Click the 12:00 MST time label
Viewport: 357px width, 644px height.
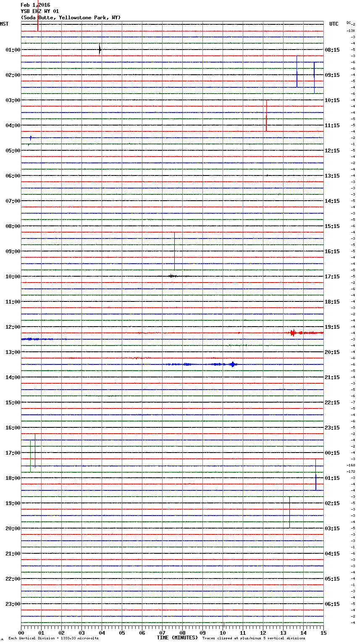[x=13, y=327]
